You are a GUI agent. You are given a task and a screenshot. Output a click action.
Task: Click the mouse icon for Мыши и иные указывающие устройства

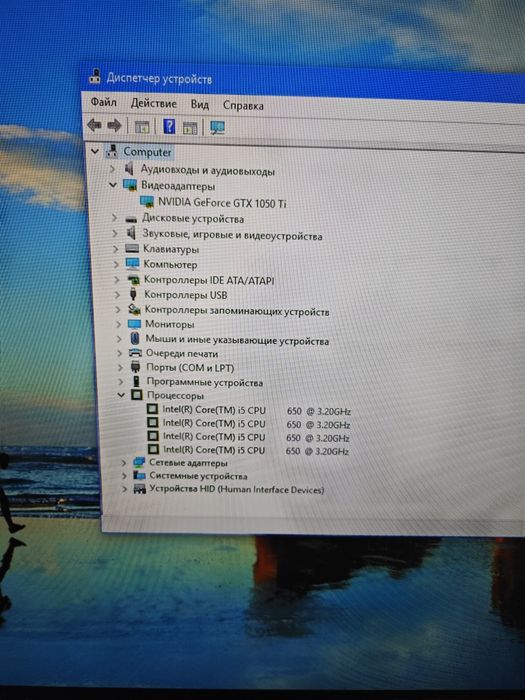(x=135, y=338)
